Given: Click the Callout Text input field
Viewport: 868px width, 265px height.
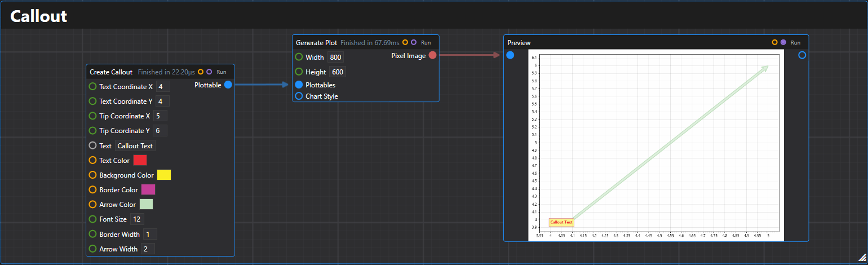Looking at the screenshot, I should pos(135,145).
